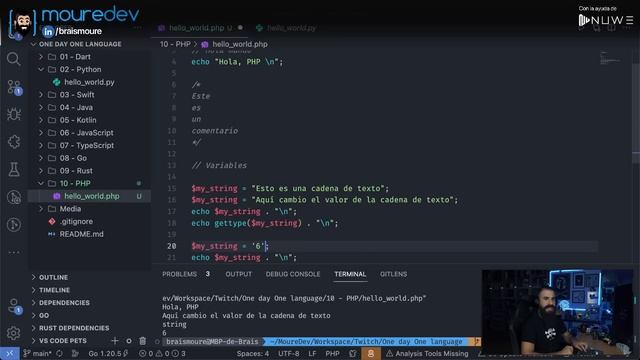Collapse ONE DAY ONE LANGUAGE root
640x360 pixels.
tap(34, 44)
